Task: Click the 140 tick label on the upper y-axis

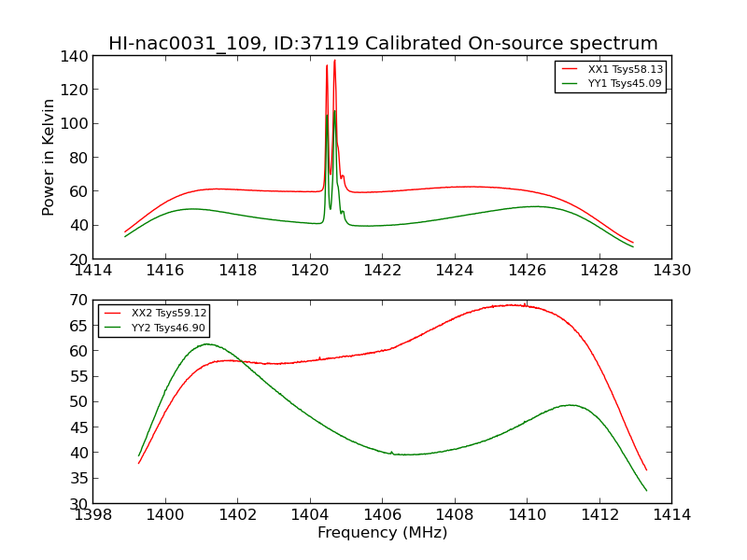Action: point(74,57)
